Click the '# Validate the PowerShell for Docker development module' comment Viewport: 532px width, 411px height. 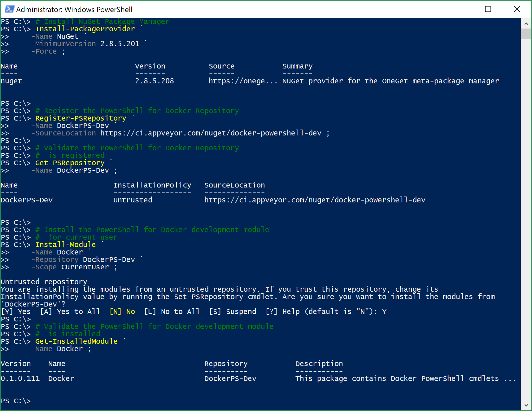pos(155,326)
